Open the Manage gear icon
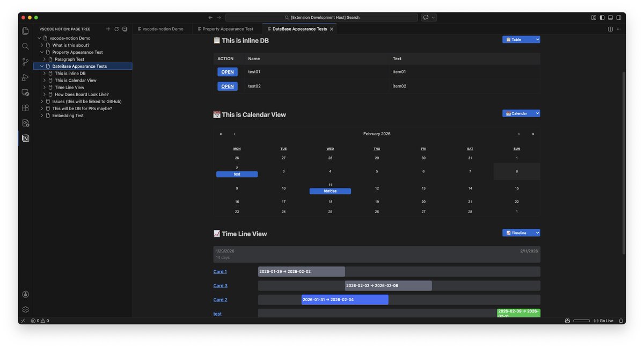The image size is (644, 348). [25, 309]
